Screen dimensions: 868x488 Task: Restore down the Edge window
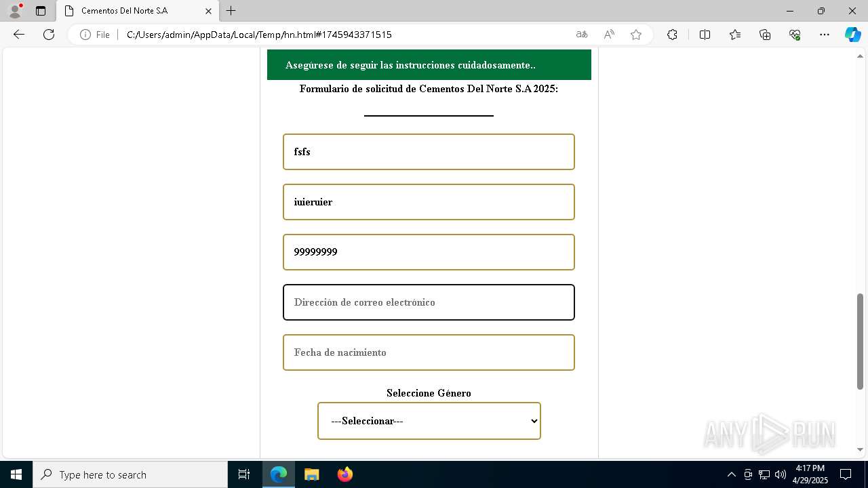point(821,11)
